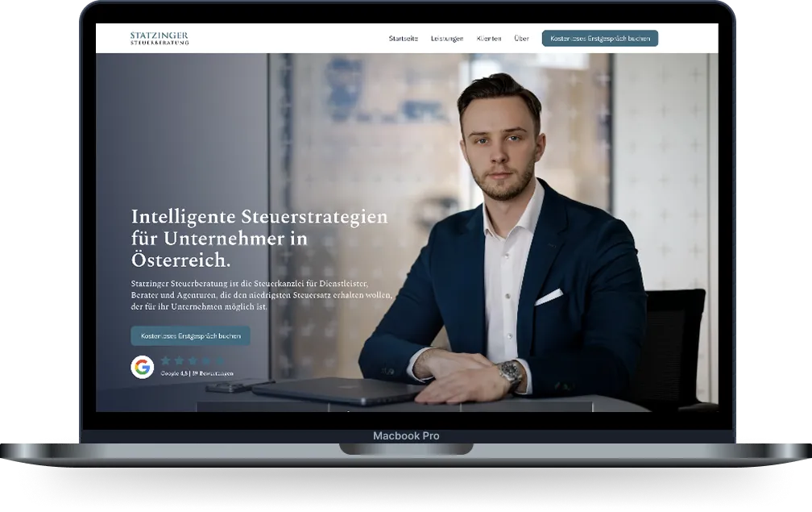Select the third rating star

[193, 360]
